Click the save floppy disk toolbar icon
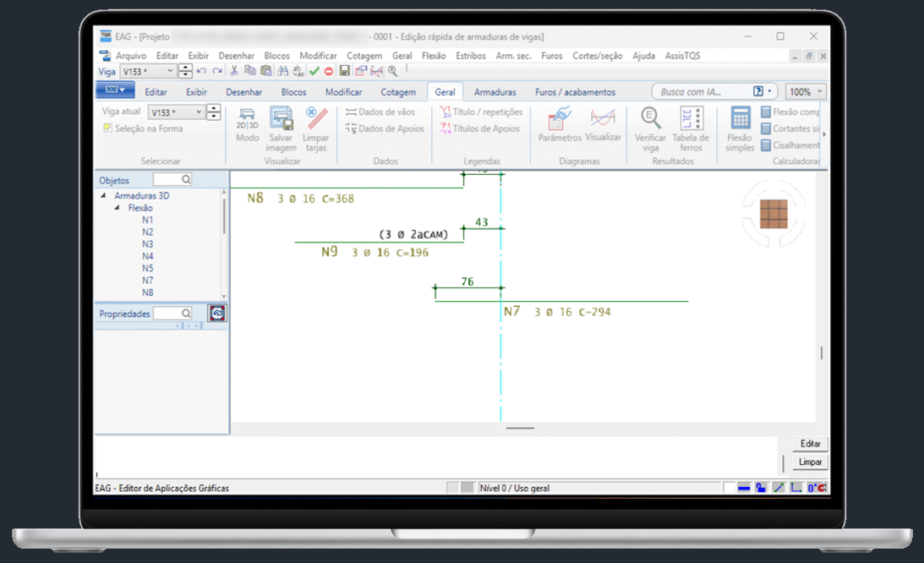Screen dimensions: 924x563 coord(345,72)
